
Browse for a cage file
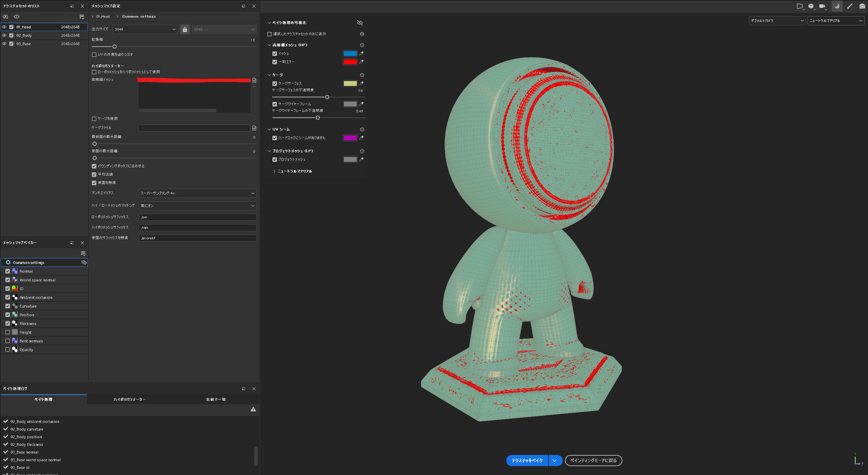pyautogui.click(x=254, y=128)
